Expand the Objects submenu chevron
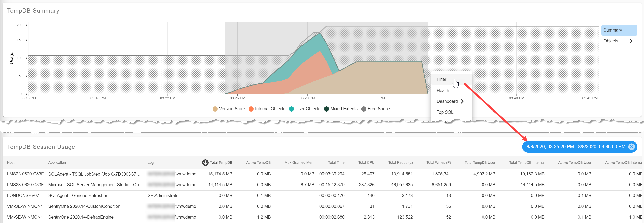The width and height of the screenshot is (644, 223). click(x=631, y=41)
